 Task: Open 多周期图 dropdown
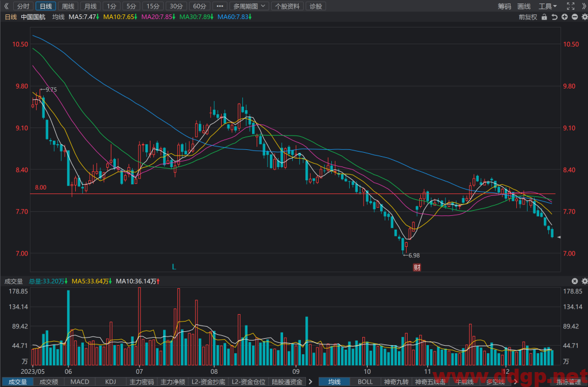pos(249,6)
